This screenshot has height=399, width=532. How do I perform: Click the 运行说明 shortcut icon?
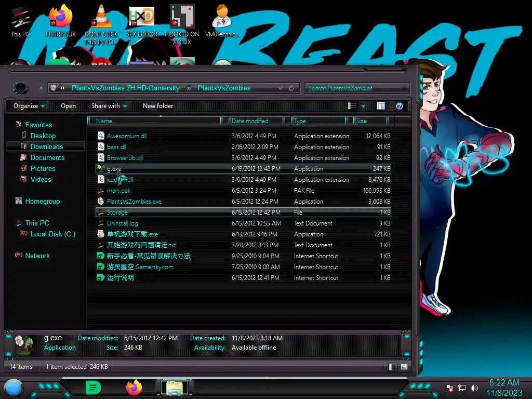(x=101, y=277)
